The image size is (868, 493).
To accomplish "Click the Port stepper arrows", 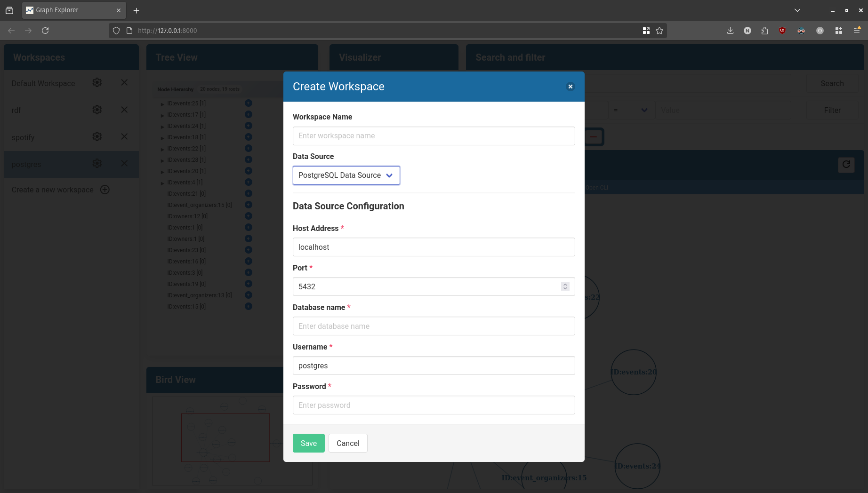I will 565,286.
